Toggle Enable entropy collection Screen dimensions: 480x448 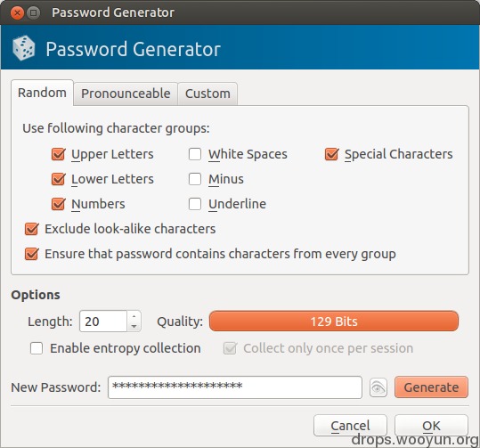[37, 348]
